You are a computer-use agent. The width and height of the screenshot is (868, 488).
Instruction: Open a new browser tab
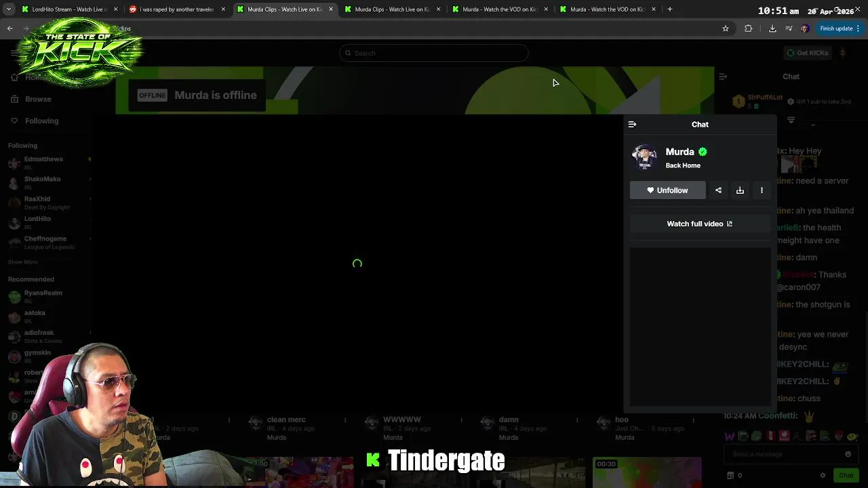pyautogui.click(x=669, y=9)
